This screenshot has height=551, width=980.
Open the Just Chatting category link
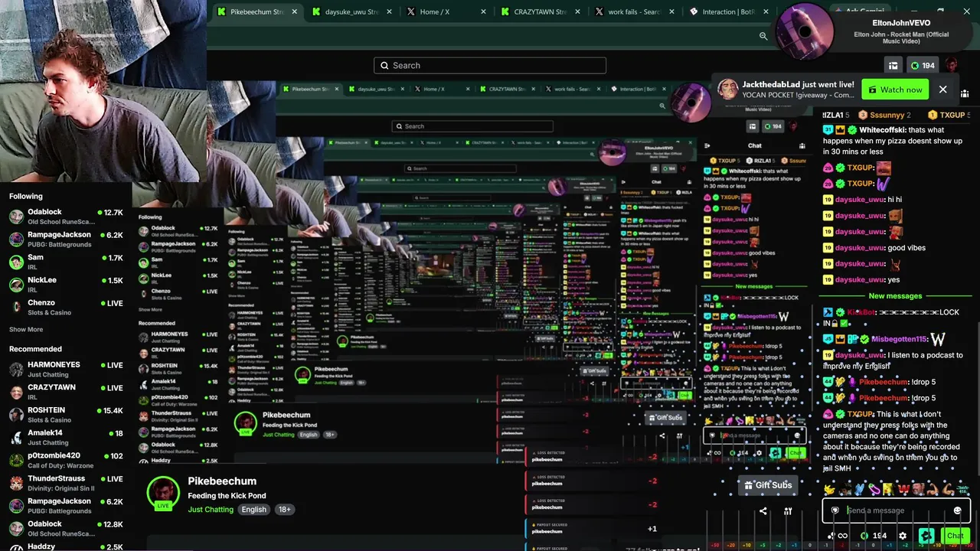[x=211, y=510]
